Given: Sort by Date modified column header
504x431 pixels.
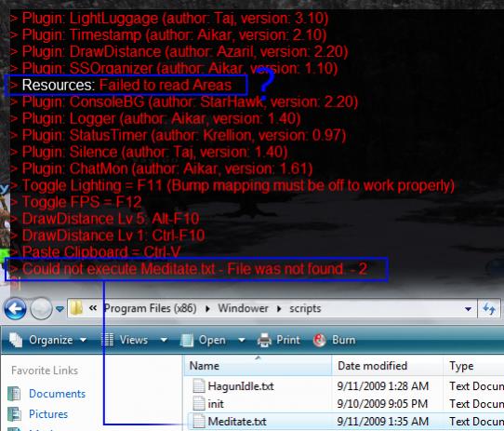Looking at the screenshot, I should pos(388,366).
